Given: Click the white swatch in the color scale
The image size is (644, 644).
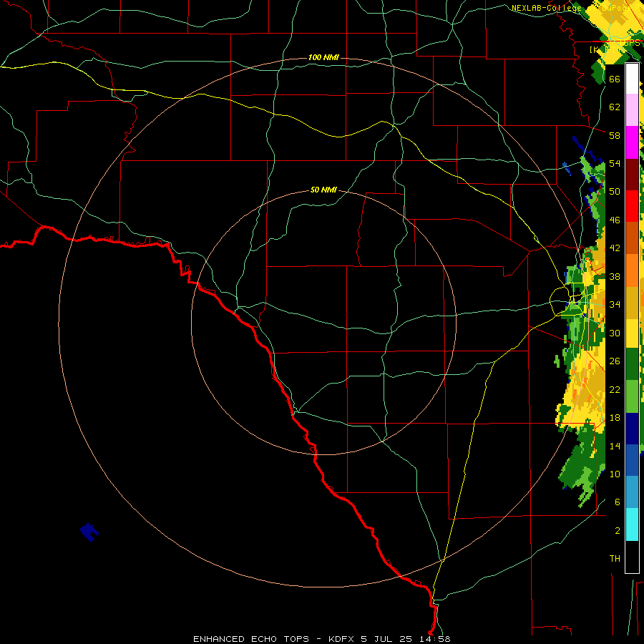Looking at the screenshot, I should [x=632, y=79].
